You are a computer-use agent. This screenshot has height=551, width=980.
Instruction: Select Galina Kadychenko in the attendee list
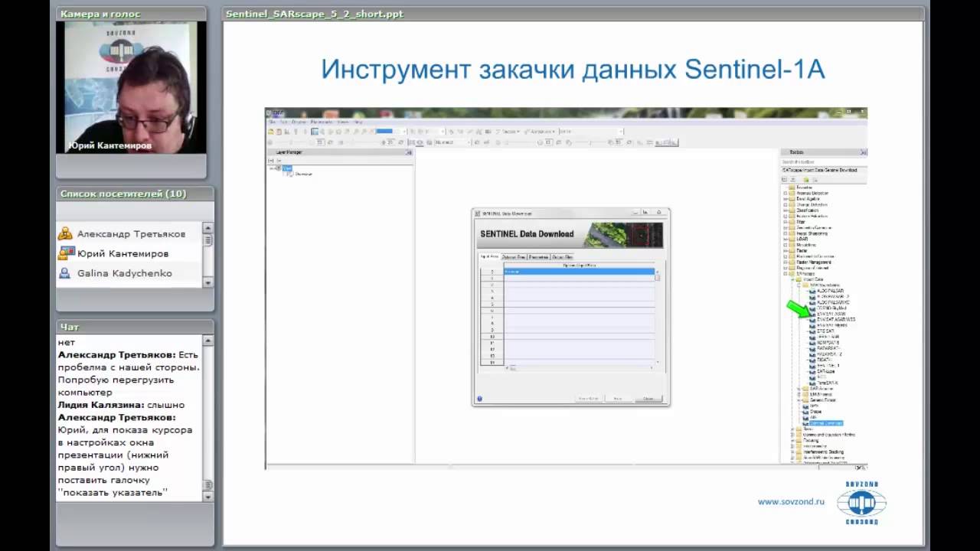pyautogui.click(x=125, y=273)
